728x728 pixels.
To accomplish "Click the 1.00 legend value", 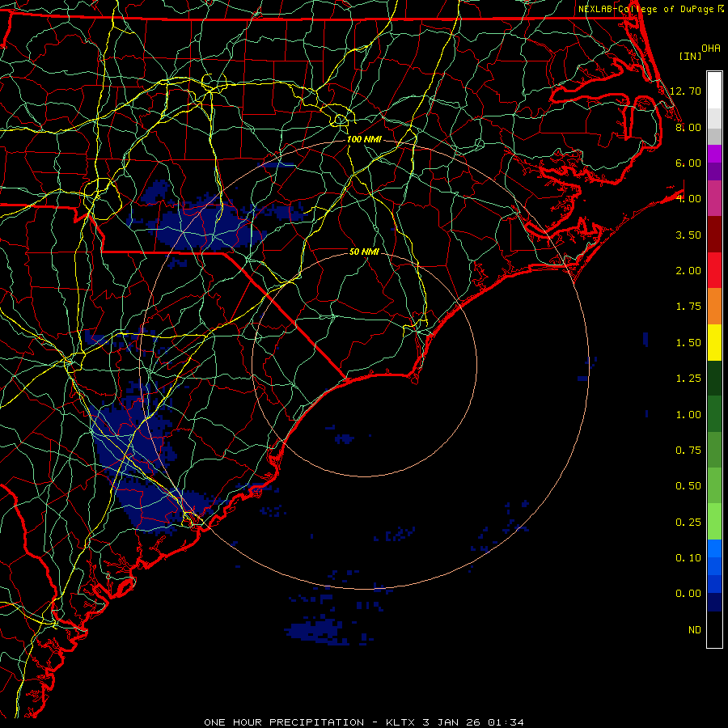I will click(x=688, y=415).
